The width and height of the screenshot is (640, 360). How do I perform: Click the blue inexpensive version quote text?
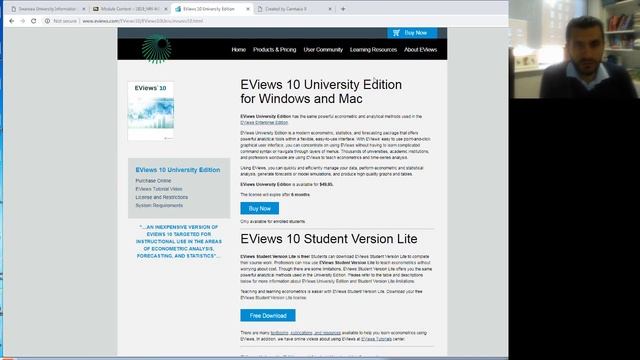point(179,242)
